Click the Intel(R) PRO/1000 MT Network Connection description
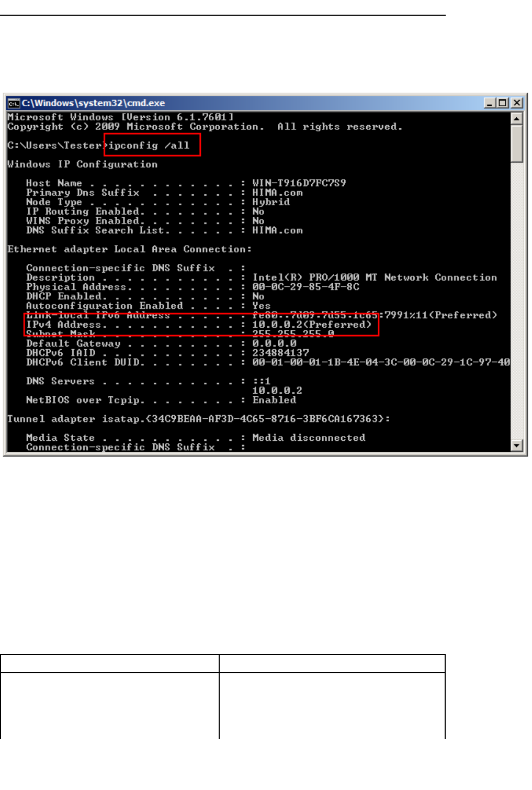The image size is (532, 790). tap(375, 277)
